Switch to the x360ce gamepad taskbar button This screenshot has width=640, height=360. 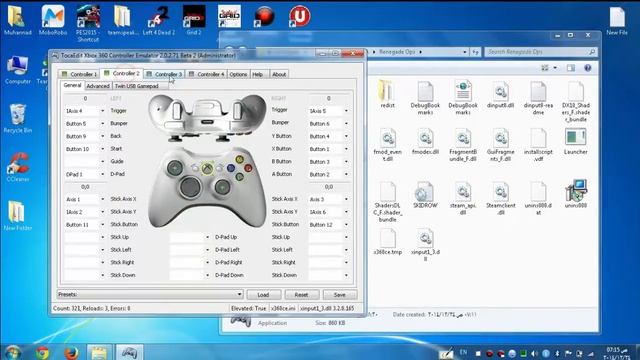tap(129, 352)
